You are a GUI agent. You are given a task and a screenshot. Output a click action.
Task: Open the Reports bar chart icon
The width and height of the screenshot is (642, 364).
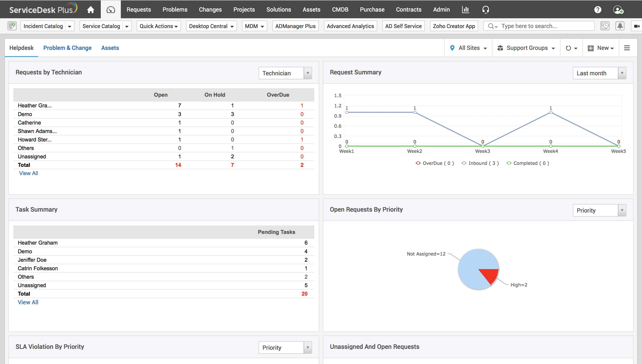pyautogui.click(x=465, y=10)
